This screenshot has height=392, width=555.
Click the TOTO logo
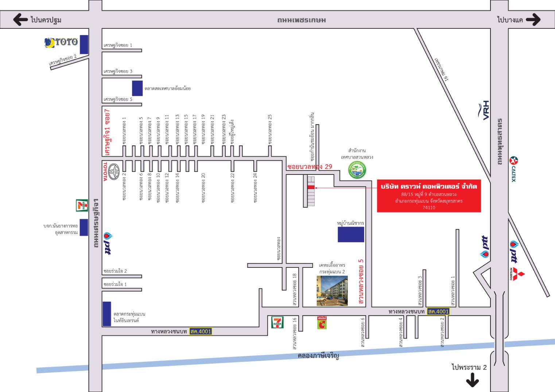61,43
